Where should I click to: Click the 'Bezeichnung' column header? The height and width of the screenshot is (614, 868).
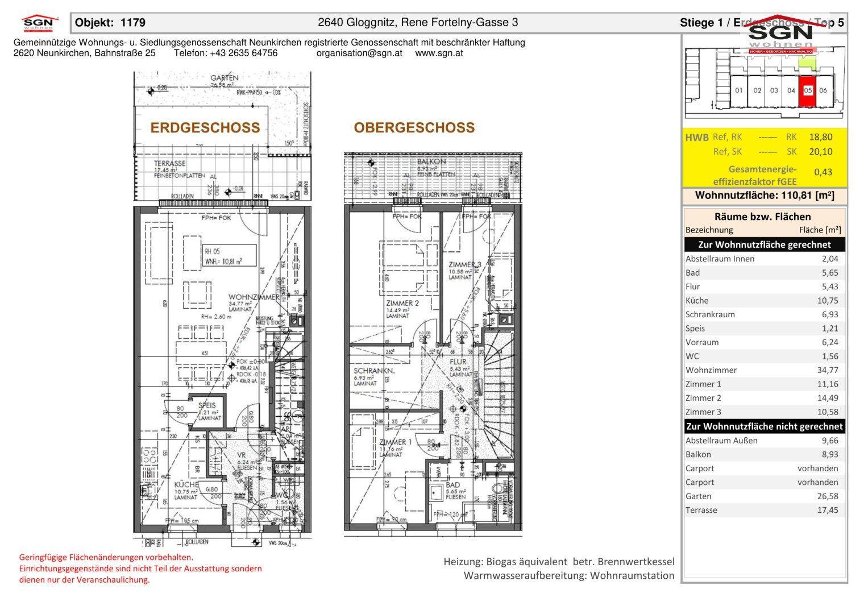click(x=709, y=230)
